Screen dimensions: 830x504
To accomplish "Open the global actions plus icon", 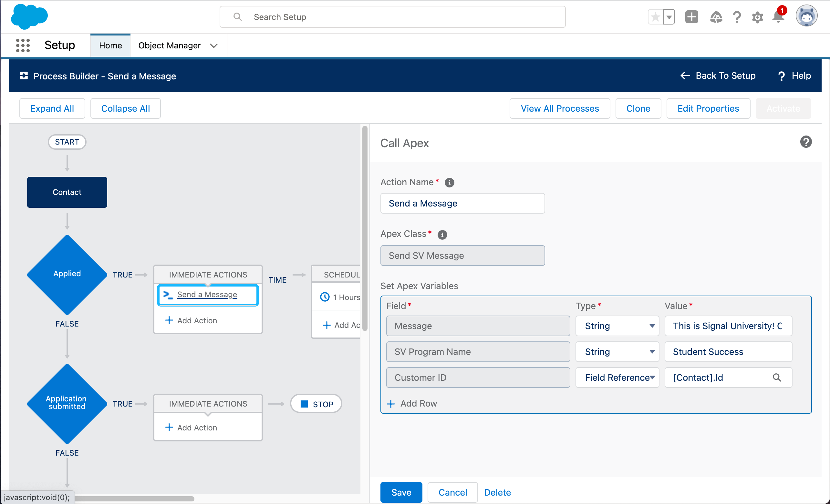I will [691, 17].
